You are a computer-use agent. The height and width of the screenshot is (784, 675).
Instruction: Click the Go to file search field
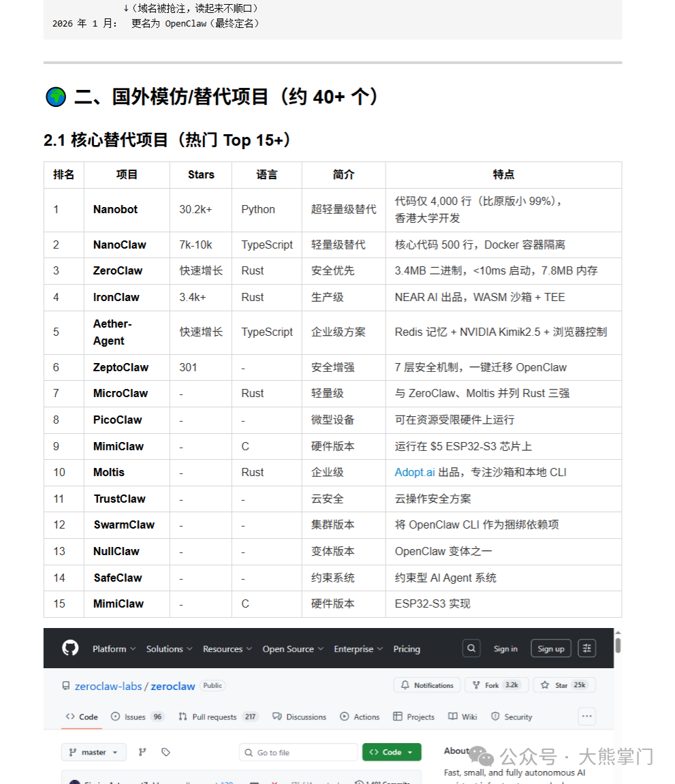pos(298,752)
